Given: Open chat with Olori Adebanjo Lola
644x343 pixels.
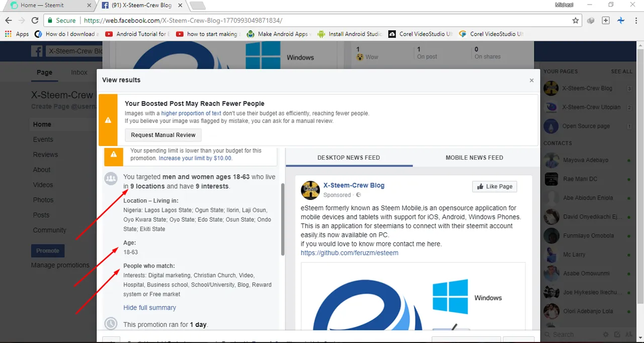Looking at the screenshot, I should click(587, 311).
